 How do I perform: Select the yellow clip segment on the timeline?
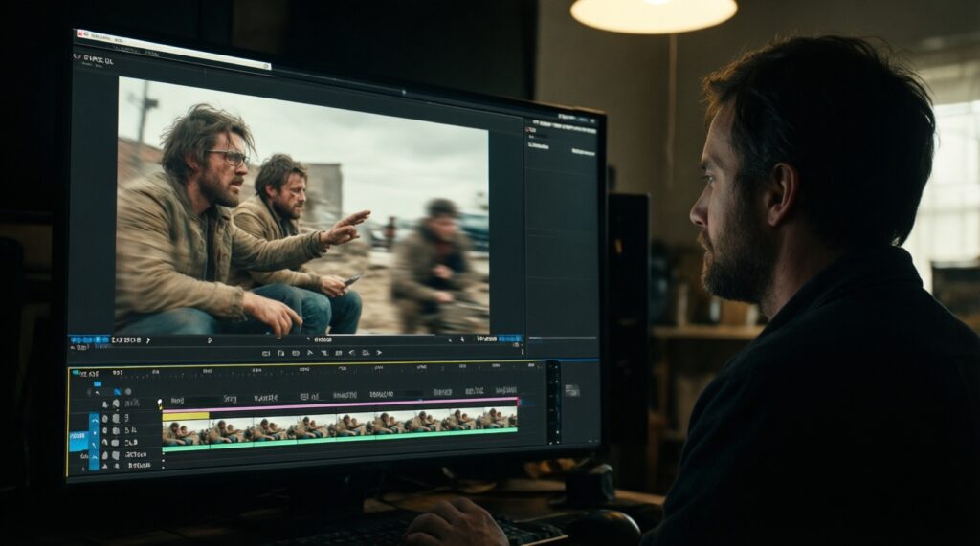[x=186, y=416]
